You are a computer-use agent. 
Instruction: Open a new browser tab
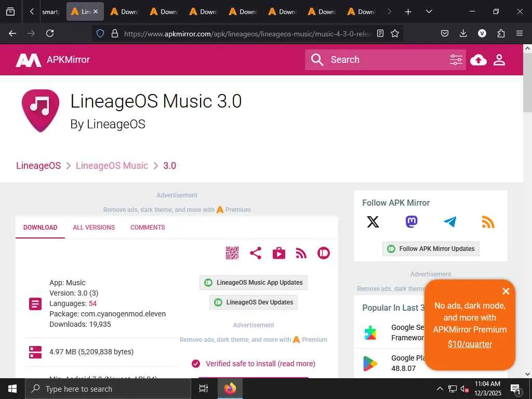coord(408,12)
